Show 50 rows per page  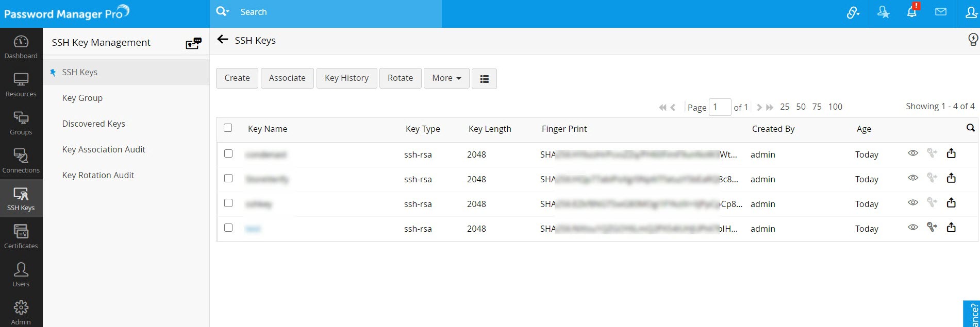tap(801, 107)
